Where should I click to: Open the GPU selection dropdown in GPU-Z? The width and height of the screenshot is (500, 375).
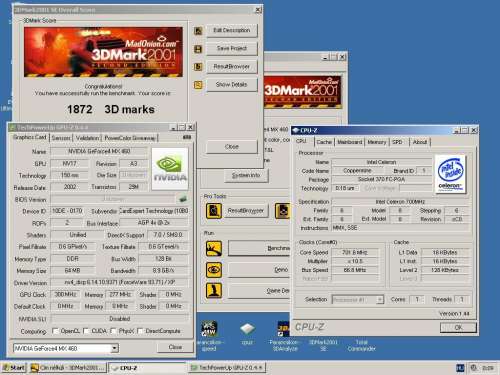pyautogui.click(x=114, y=348)
